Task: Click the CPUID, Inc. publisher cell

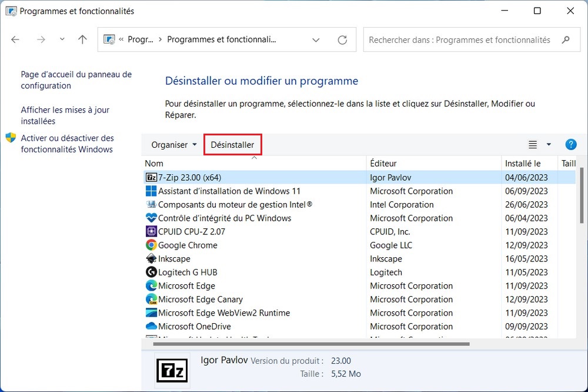Action: coord(390,231)
